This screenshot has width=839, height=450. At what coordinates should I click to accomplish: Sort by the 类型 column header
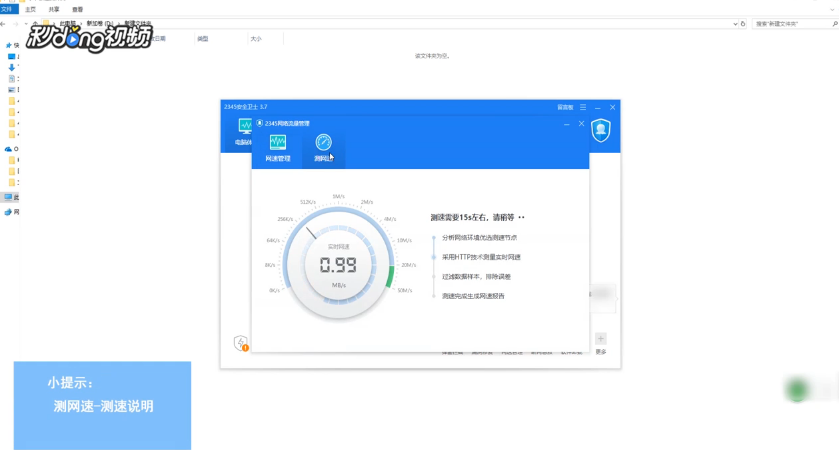[202, 39]
